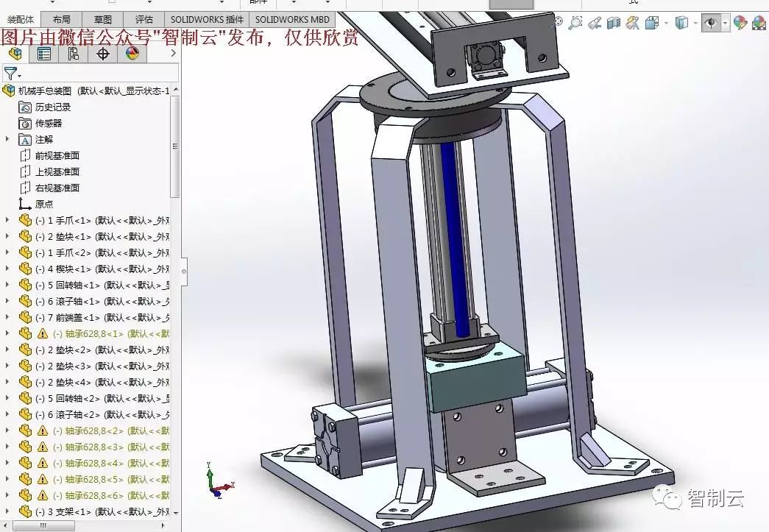
Task: Click the tree filter funnel icon
Action: pyautogui.click(x=10, y=74)
